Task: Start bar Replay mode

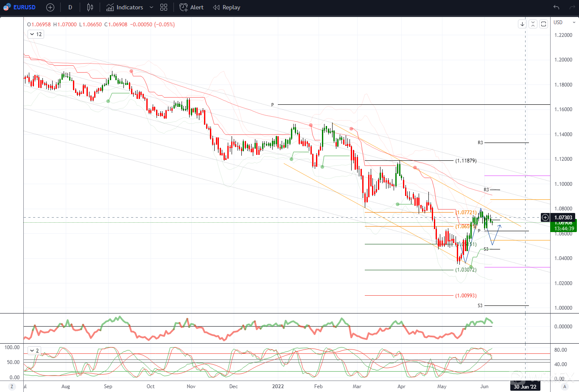Action: click(227, 7)
